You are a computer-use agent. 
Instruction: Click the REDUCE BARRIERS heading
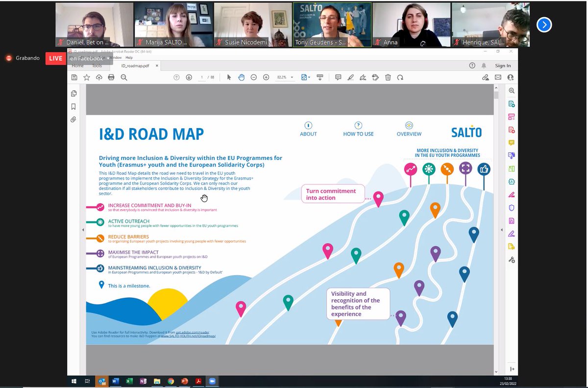(x=128, y=237)
